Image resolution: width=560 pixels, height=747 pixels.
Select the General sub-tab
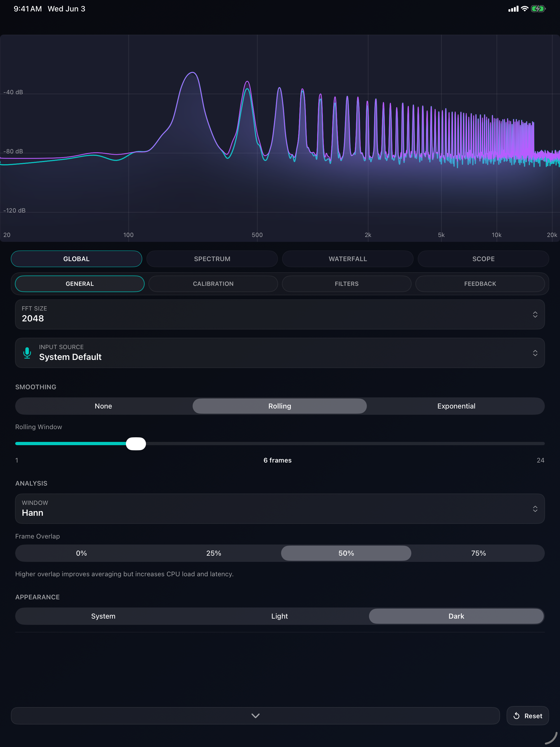[x=80, y=284]
